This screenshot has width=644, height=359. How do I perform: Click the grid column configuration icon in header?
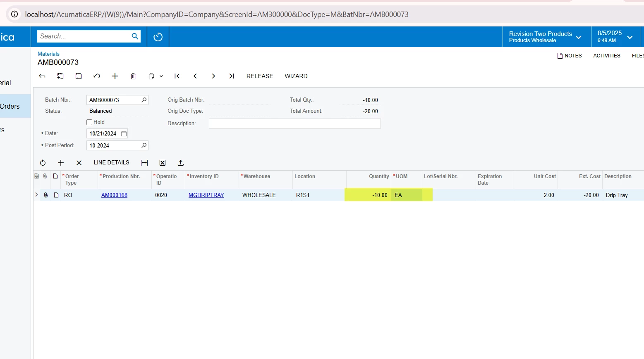point(36,176)
